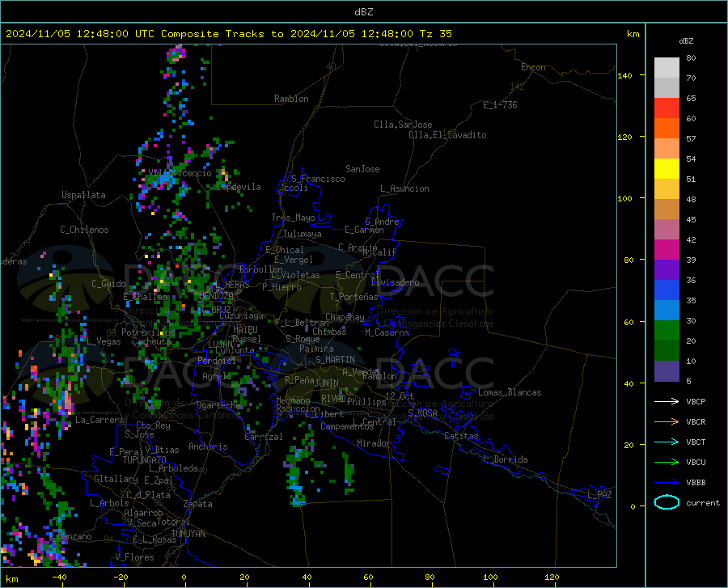Image resolution: width=728 pixels, height=588 pixels.
Task: Click the 'Zapata' place label
Action: 198,504
